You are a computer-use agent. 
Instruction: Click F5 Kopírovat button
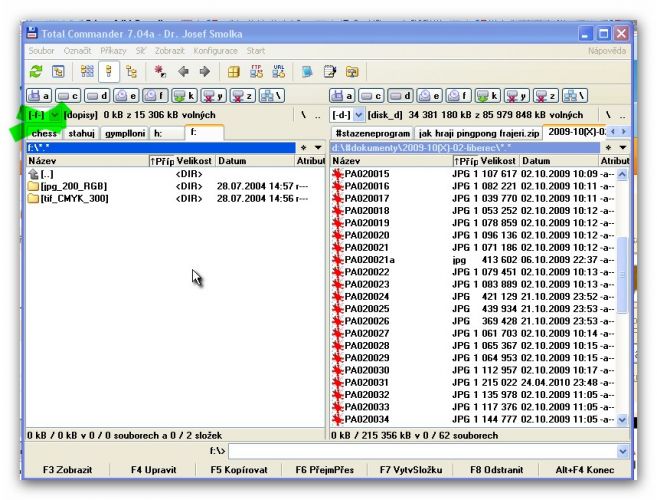pos(239,470)
